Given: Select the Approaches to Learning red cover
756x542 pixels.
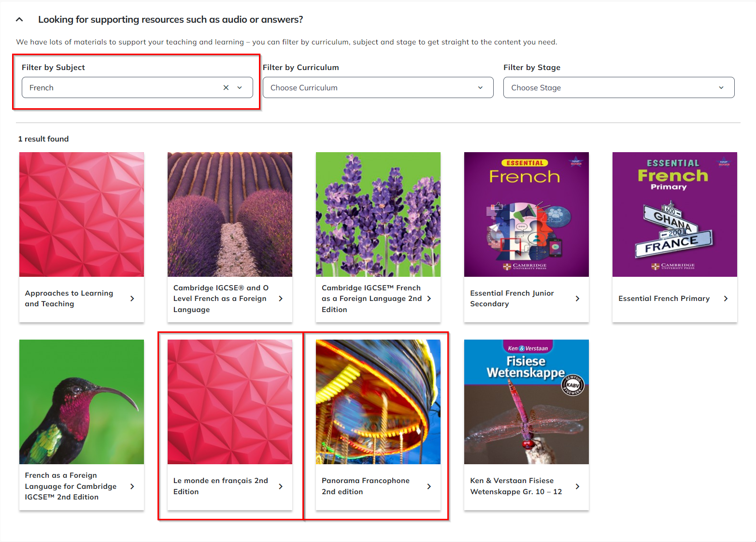Looking at the screenshot, I should (x=82, y=214).
